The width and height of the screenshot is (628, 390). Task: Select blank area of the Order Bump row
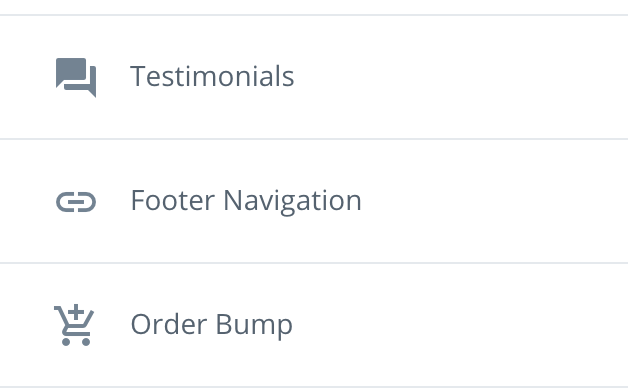tap(461, 325)
